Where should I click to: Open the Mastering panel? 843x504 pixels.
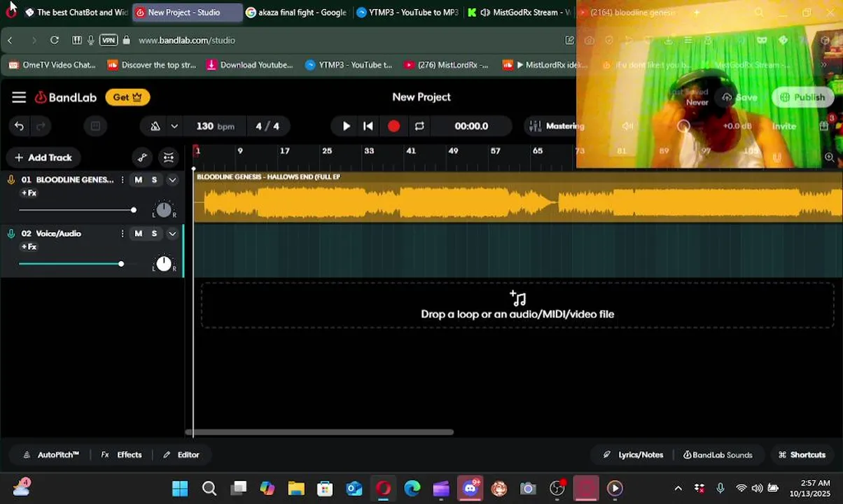point(557,126)
